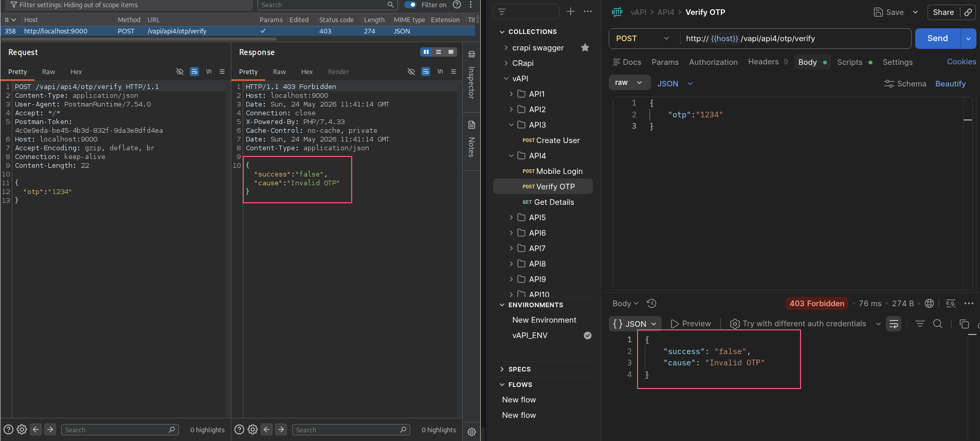Unstar the crapi swagger collection
Screen dimensions: 980x441
click(x=585, y=47)
